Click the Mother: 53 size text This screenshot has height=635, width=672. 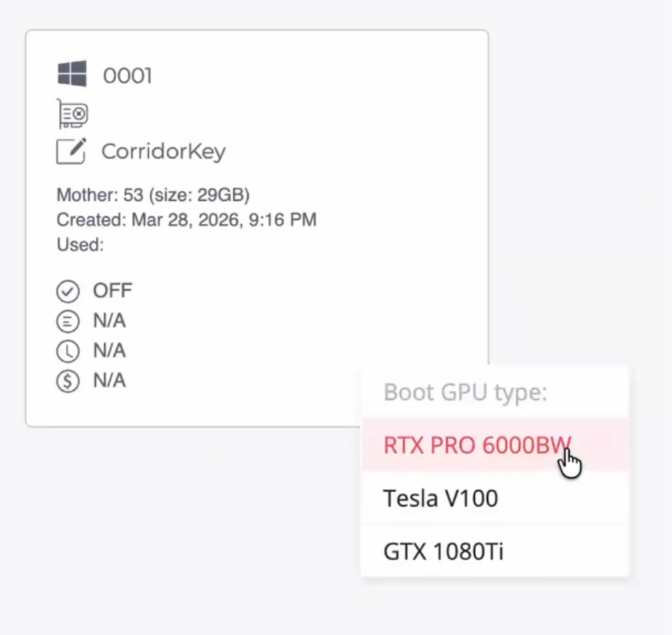point(153,195)
